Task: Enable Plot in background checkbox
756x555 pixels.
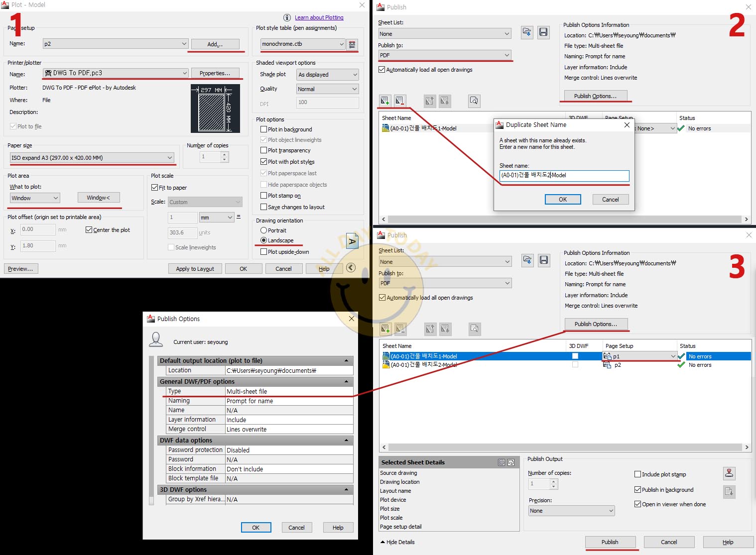Action: pos(264,129)
